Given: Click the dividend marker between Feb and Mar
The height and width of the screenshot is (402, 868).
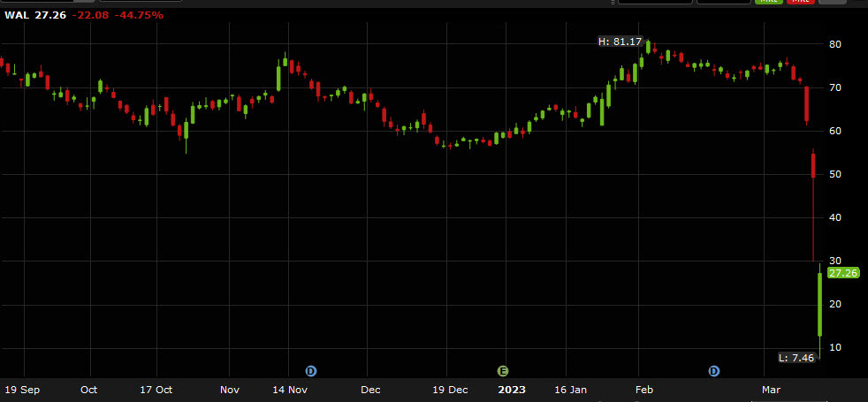Looking at the screenshot, I should coord(713,371).
